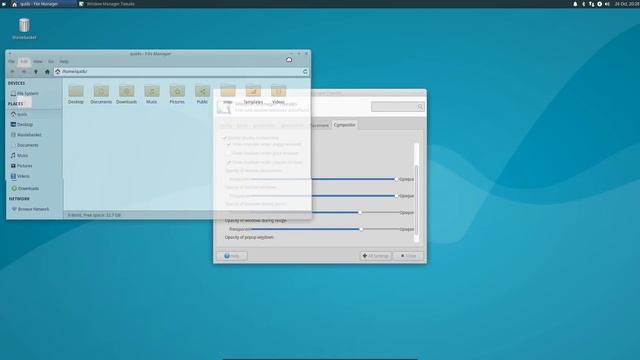Switch to the Compositor tab
This screenshot has height=360, width=640.
pyautogui.click(x=344, y=125)
